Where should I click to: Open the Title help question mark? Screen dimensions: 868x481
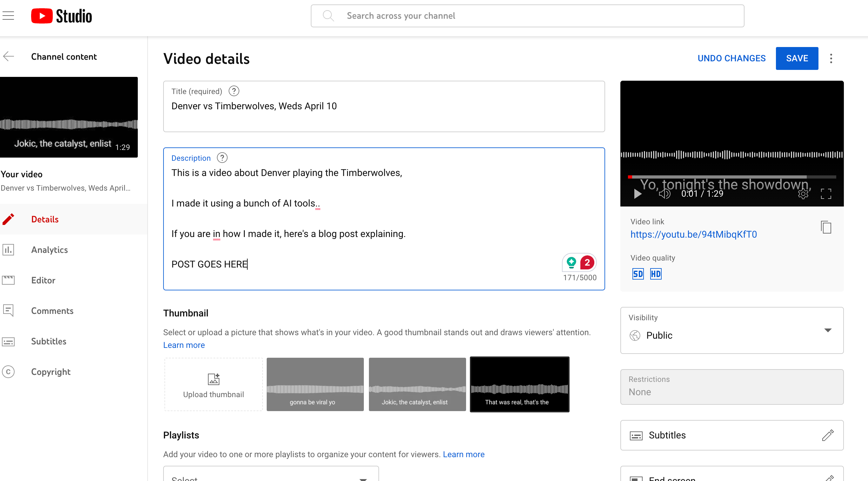pyautogui.click(x=234, y=91)
